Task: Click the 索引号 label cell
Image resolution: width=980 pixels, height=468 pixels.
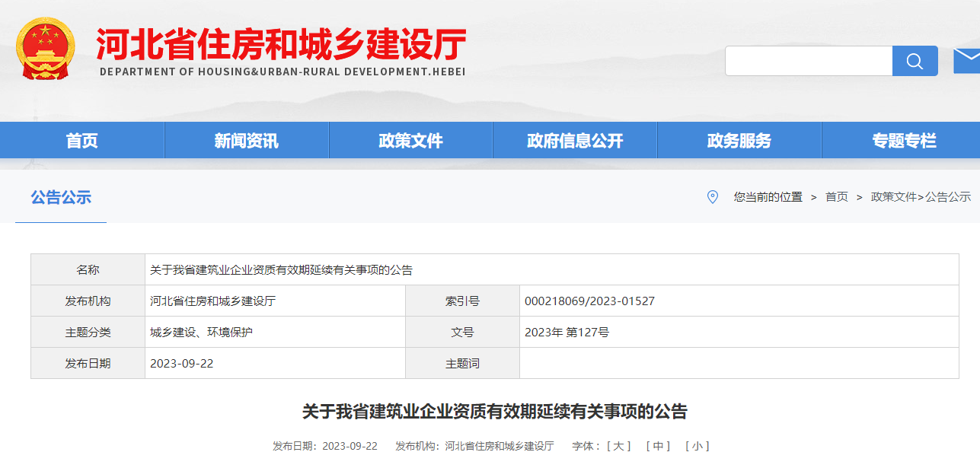Action: point(462,301)
